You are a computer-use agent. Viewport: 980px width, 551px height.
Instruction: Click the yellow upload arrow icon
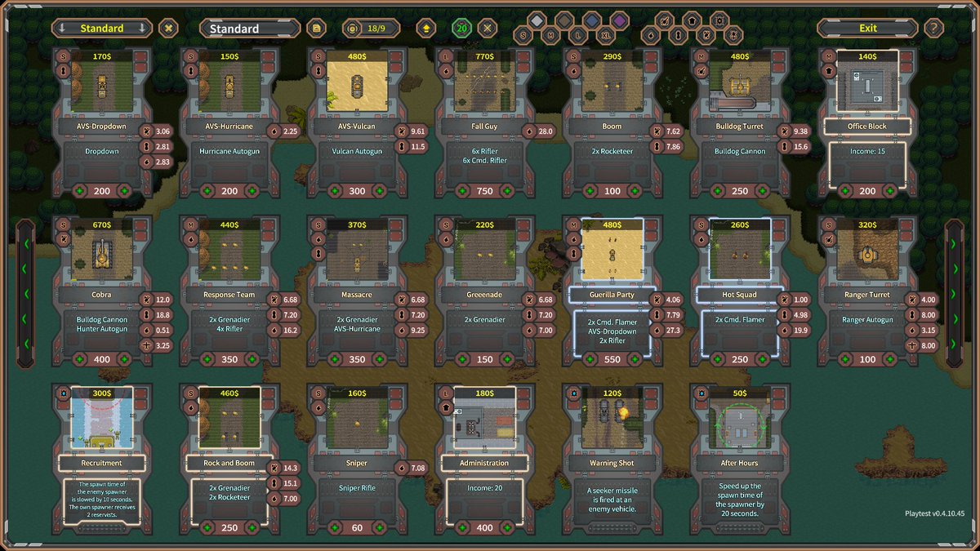pos(425,28)
